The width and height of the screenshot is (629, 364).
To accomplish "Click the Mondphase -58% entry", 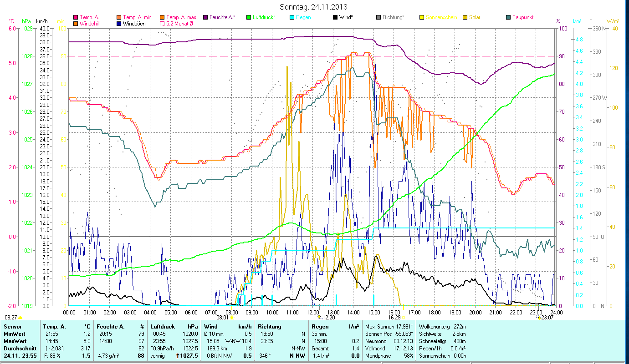I will 389,356.
